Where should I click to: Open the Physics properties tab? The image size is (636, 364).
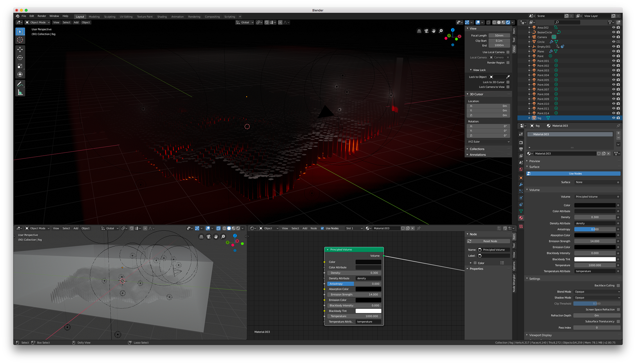pos(521,198)
